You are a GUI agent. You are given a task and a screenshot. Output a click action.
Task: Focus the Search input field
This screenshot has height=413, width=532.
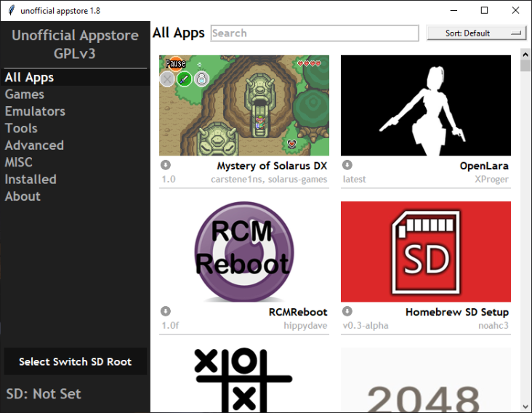[315, 33]
